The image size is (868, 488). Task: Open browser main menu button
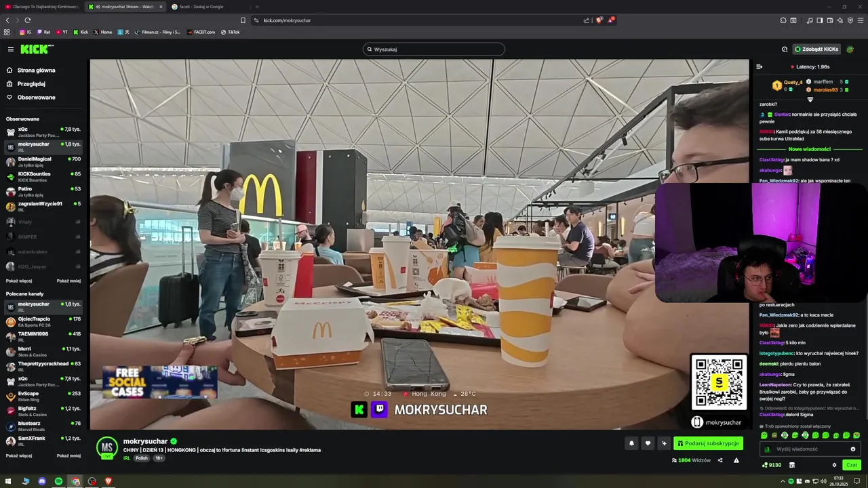pyautogui.click(x=861, y=20)
